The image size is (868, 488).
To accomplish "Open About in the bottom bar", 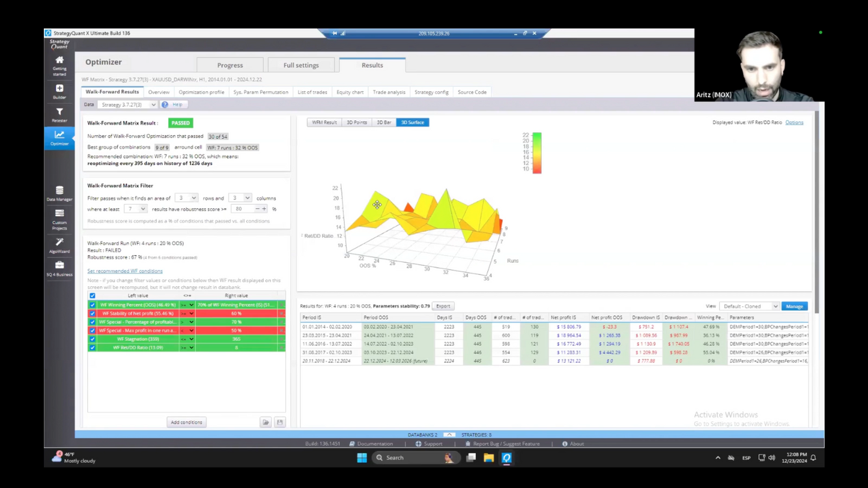I will point(573,444).
